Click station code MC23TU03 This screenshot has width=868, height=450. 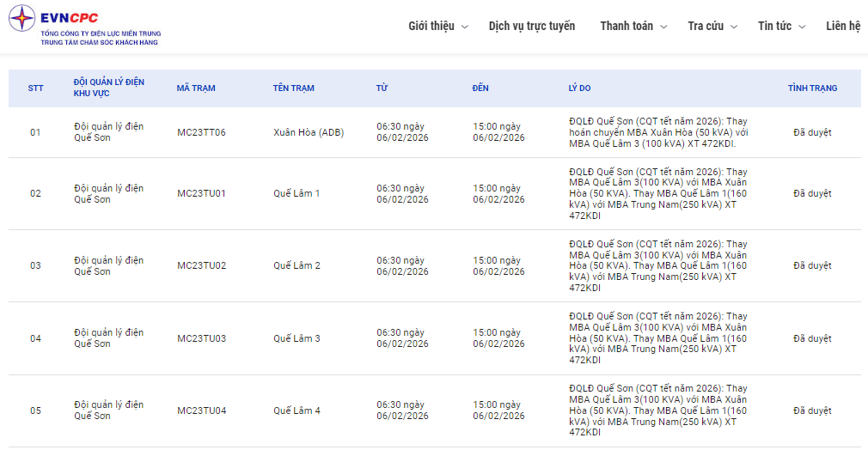click(202, 338)
